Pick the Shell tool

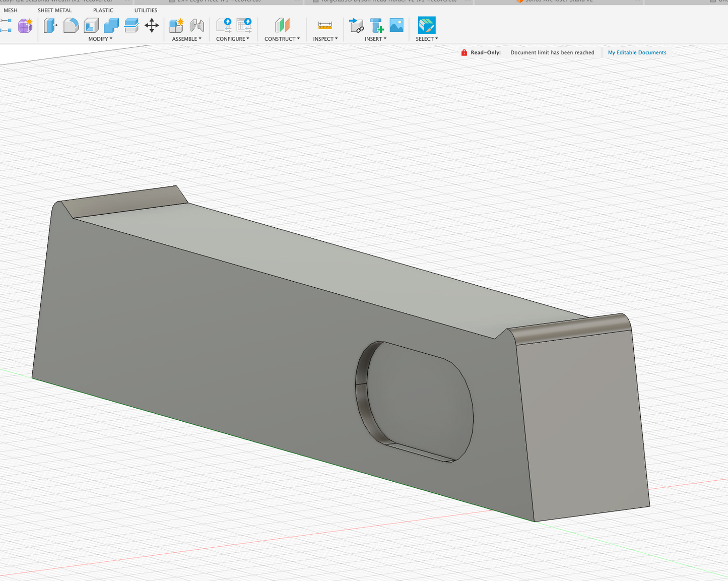(x=91, y=25)
